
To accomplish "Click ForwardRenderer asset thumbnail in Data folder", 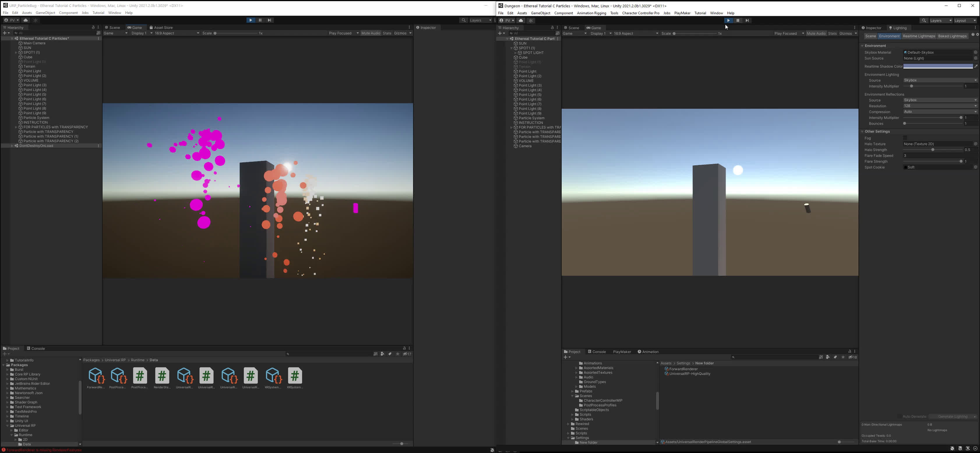I will click(96, 376).
